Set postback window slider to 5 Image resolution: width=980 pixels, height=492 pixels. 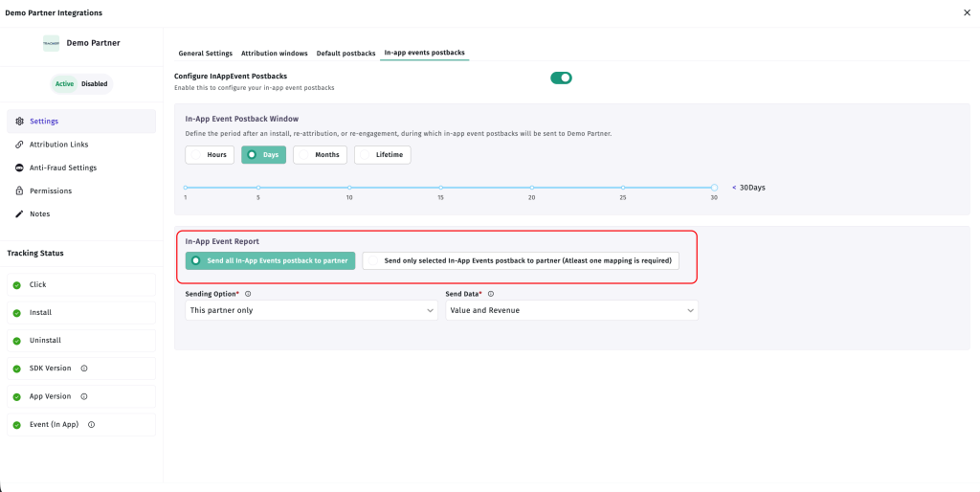tap(258, 188)
